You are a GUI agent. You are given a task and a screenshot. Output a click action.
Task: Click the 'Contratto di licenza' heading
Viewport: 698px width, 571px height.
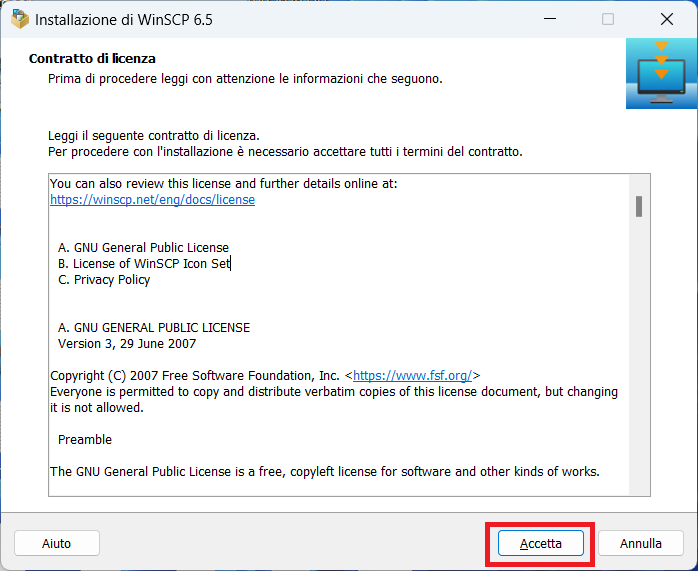[92, 59]
